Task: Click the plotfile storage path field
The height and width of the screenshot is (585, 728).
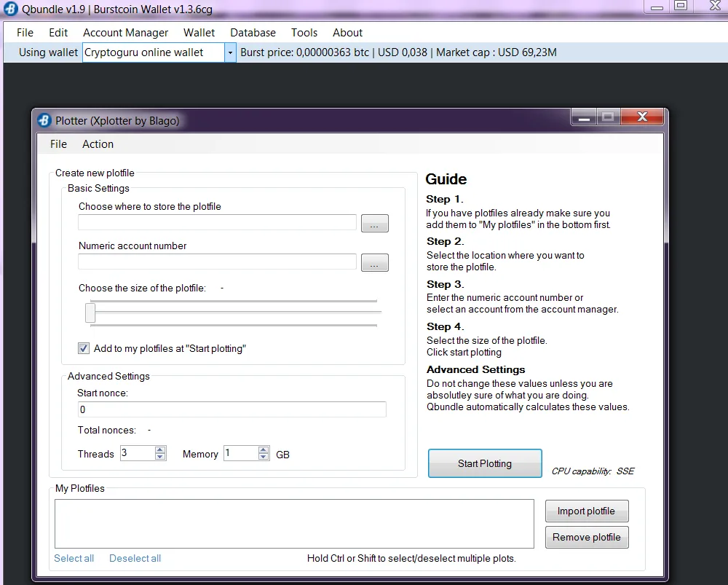Action: (217, 223)
